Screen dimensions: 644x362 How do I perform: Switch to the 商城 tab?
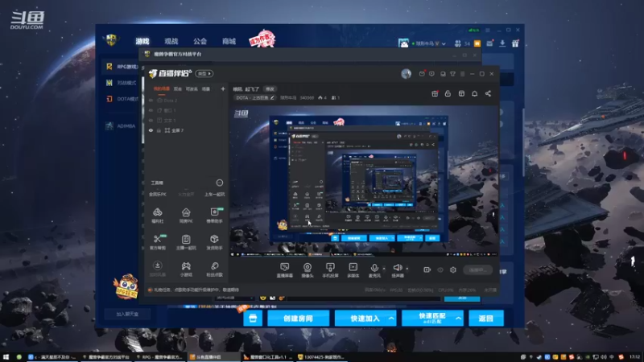[x=229, y=41]
